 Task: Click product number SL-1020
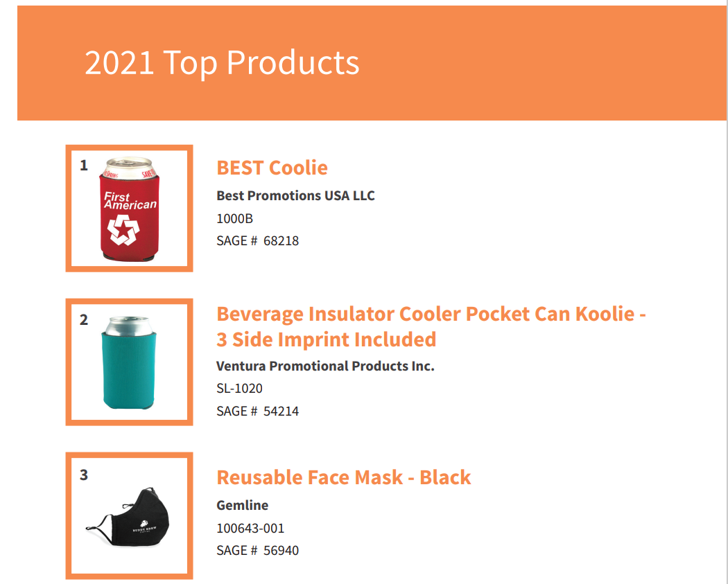pyautogui.click(x=240, y=388)
